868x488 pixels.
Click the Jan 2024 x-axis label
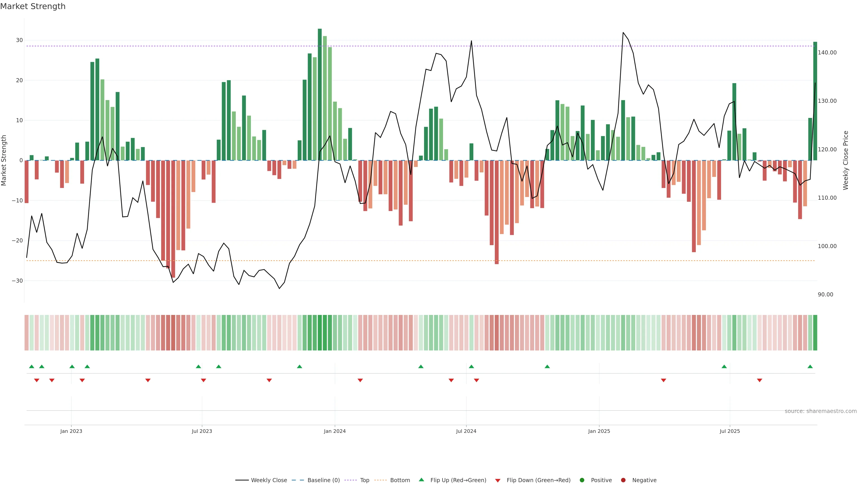click(335, 431)
